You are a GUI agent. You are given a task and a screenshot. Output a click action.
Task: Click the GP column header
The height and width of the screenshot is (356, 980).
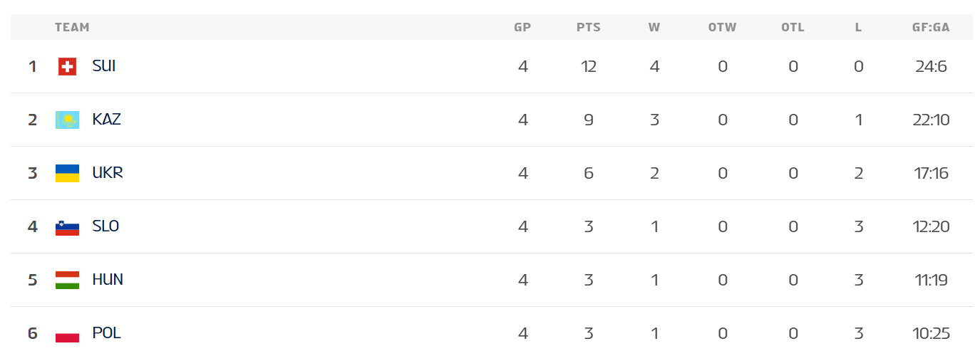pyautogui.click(x=522, y=28)
